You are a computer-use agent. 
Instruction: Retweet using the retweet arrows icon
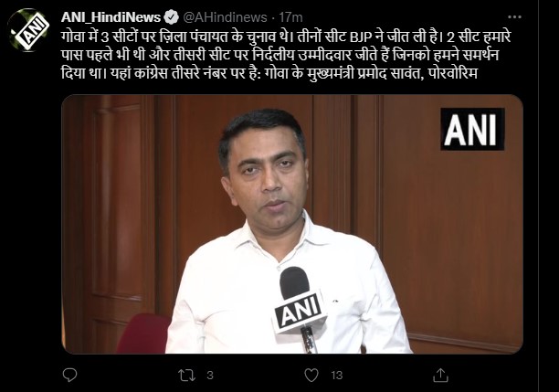point(187,375)
